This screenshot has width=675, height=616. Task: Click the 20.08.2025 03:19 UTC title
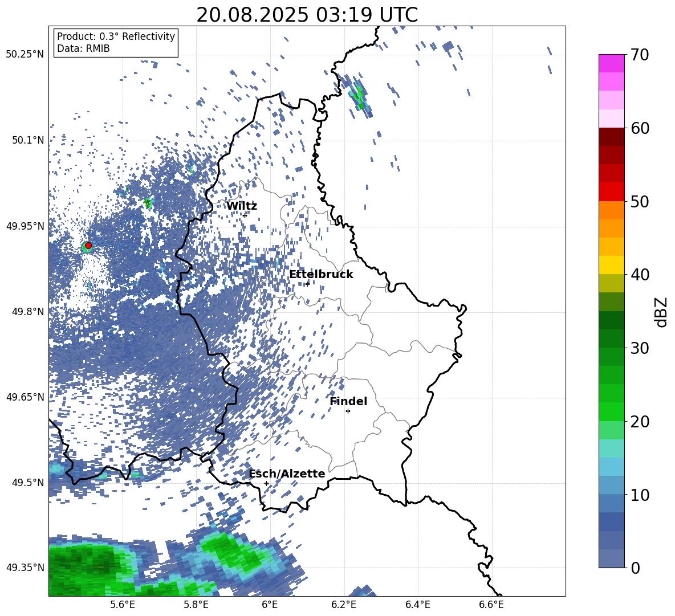pyautogui.click(x=307, y=15)
